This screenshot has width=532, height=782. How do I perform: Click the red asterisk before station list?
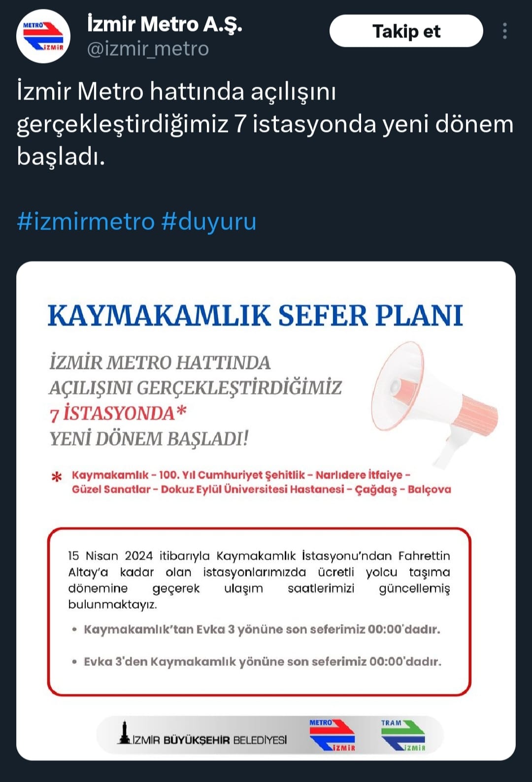(57, 477)
